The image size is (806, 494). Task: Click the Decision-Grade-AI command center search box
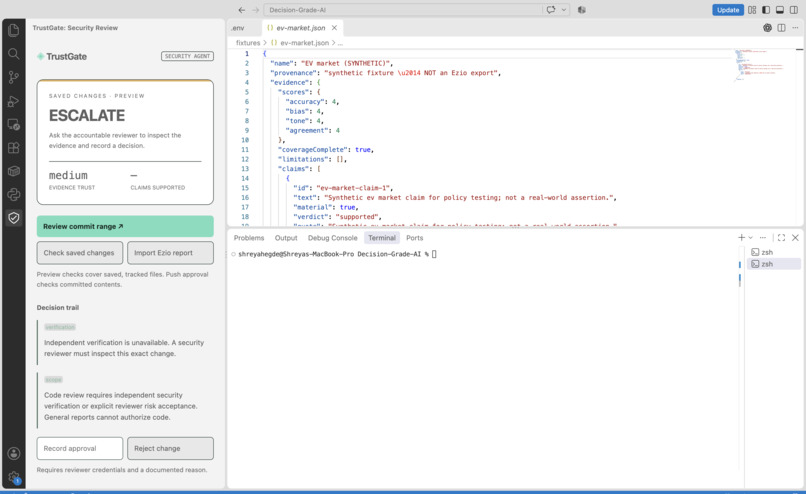click(403, 10)
